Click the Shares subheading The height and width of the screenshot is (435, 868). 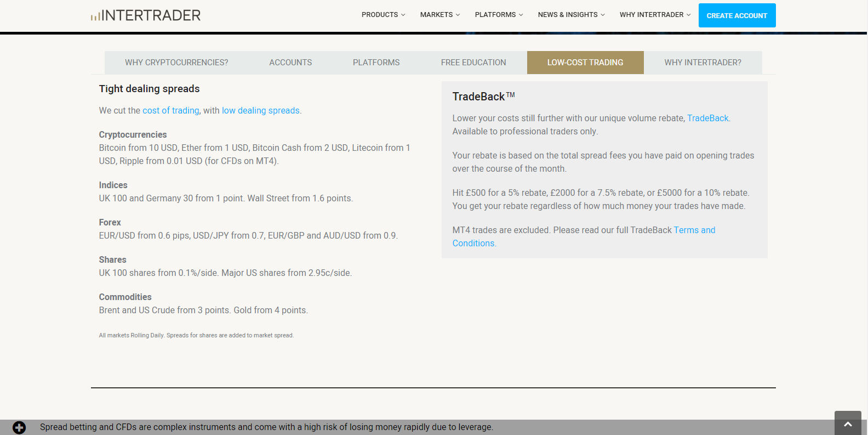click(x=112, y=259)
